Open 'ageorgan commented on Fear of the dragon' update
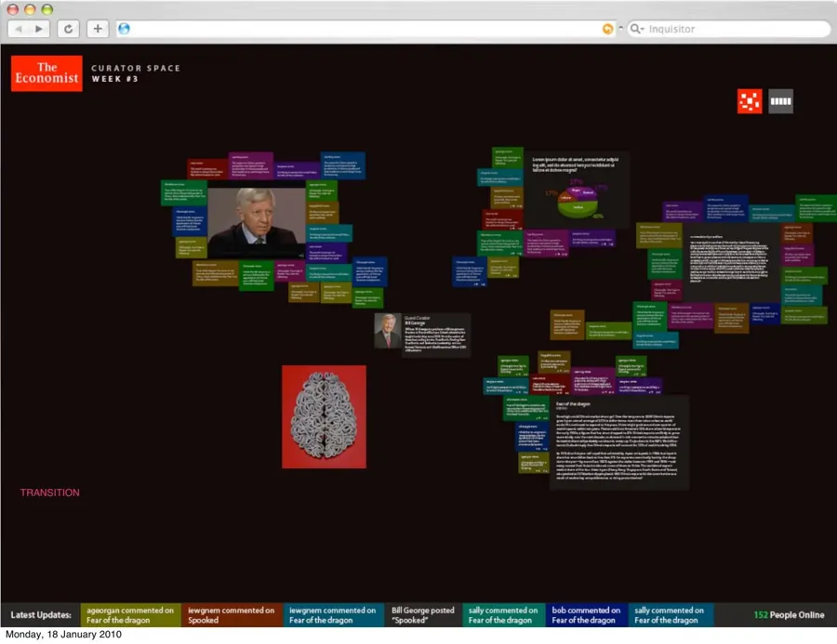Screen dimensions: 837x644 (x=131, y=614)
